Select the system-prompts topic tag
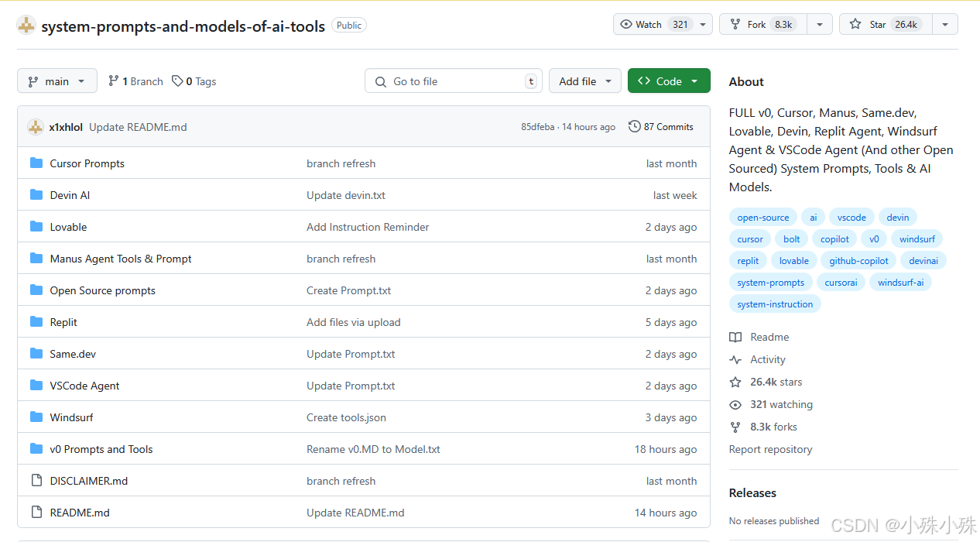980x542 pixels. 771,283
